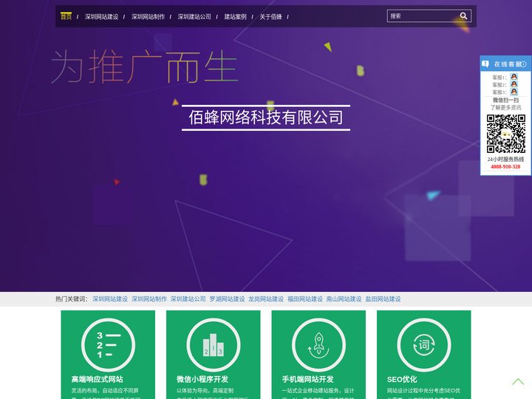Click the back-to-top arrow icon
The width and height of the screenshot is (532, 399).
pos(518,382)
